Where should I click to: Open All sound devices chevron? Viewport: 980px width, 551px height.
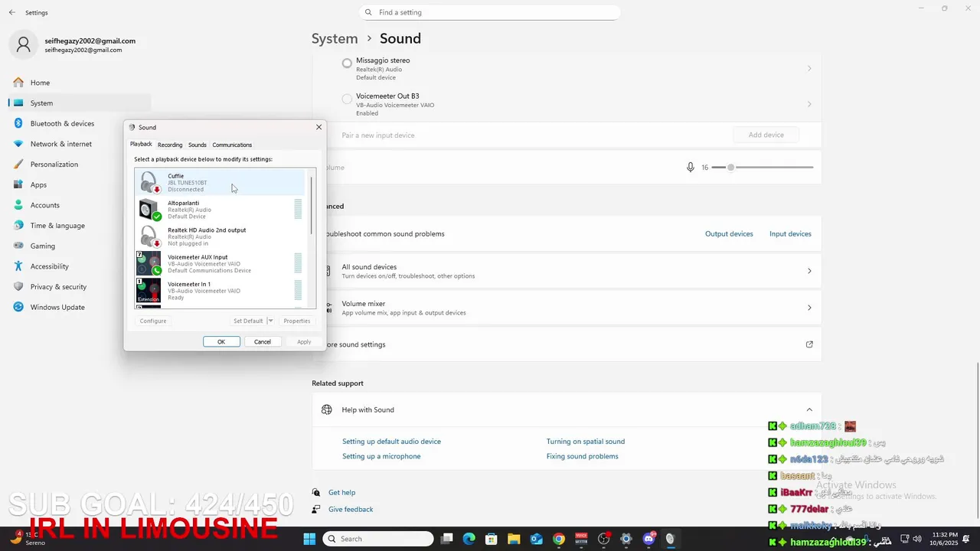809,271
